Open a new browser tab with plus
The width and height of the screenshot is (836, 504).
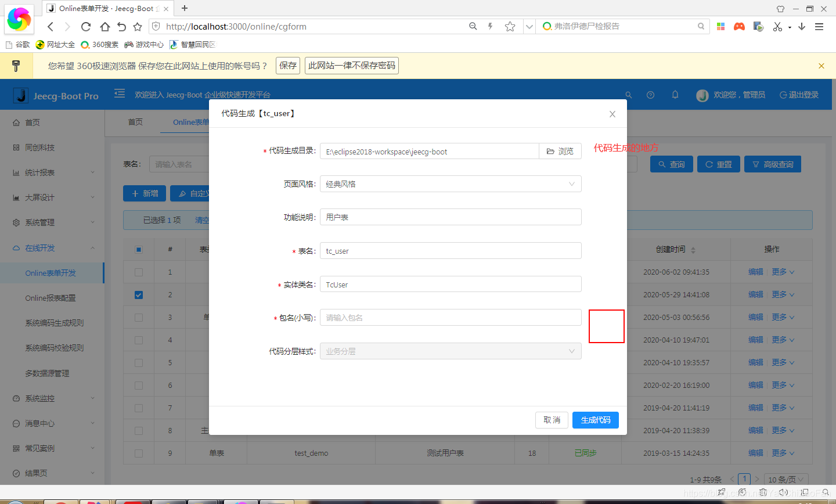(x=185, y=8)
